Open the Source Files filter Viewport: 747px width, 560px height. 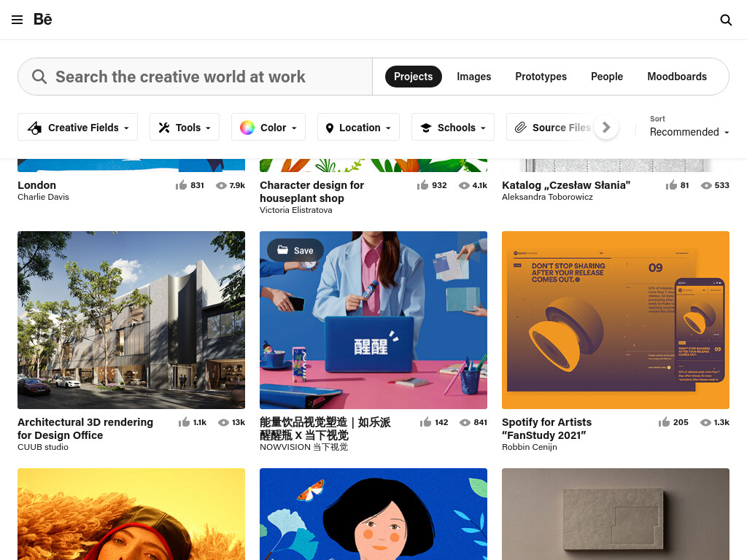[x=553, y=127]
